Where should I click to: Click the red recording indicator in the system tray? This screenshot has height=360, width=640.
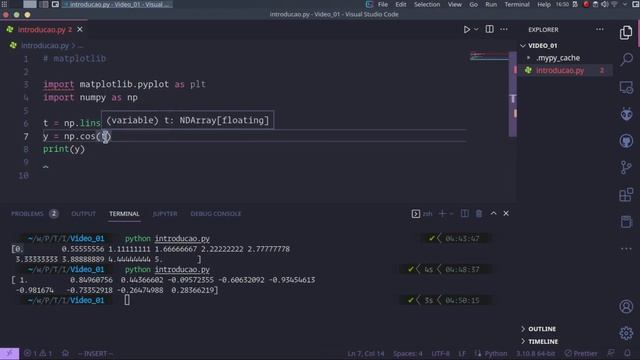click(x=586, y=4)
